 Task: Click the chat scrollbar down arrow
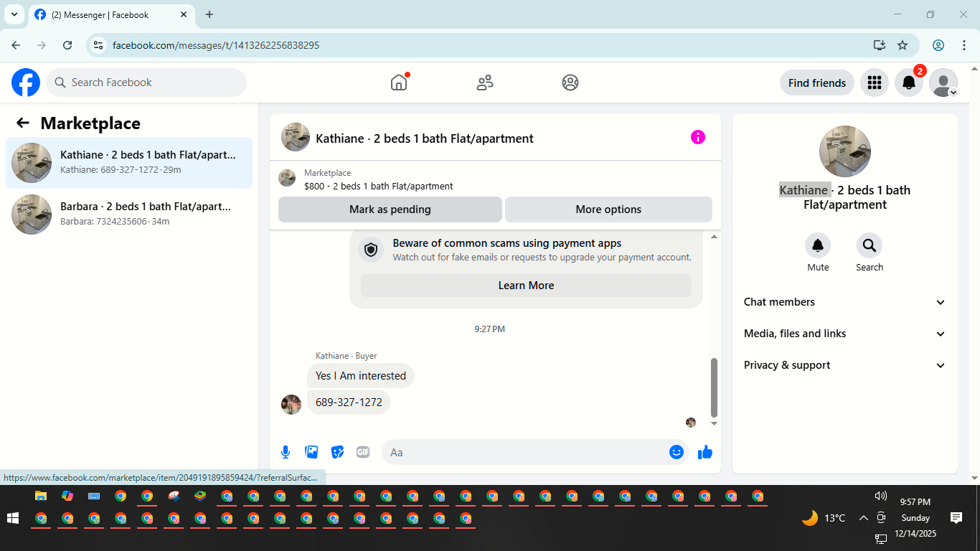tap(714, 423)
